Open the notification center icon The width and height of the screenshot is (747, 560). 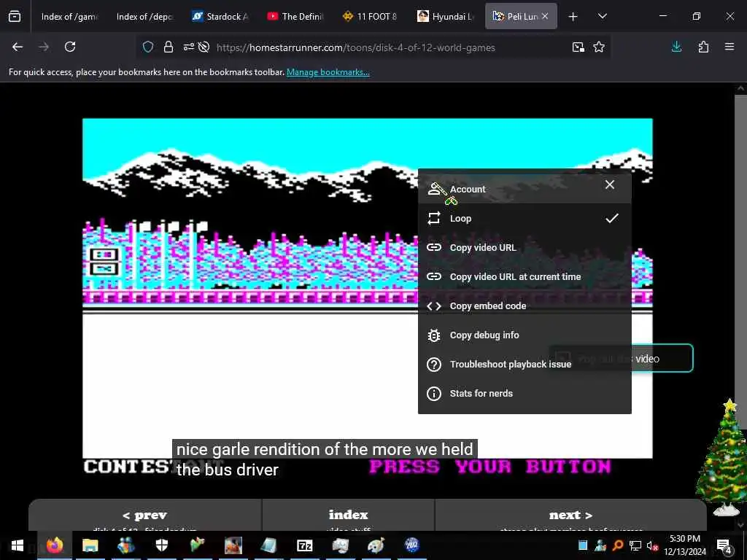click(724, 545)
